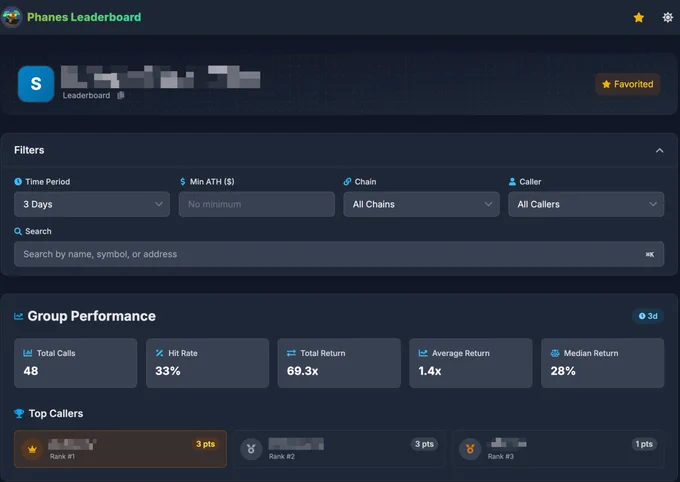
Task: Click the Leaderboard subtitle under group name
Action: point(86,95)
